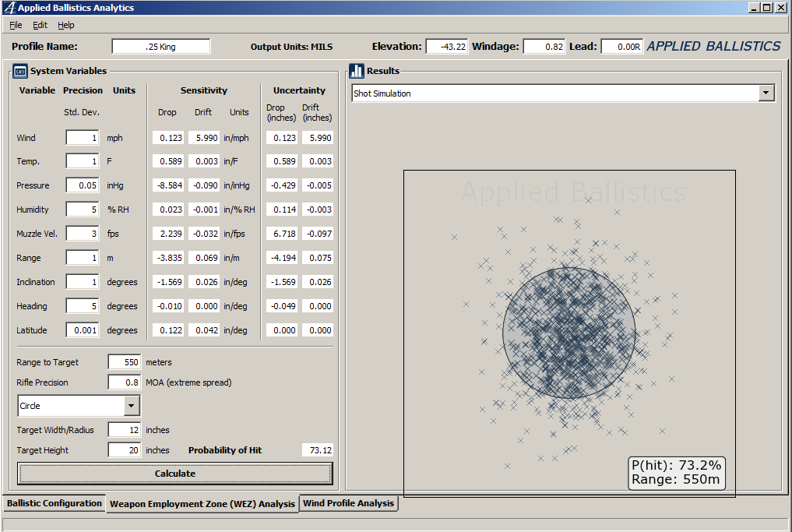Edit the Inclination precision field

83,282
